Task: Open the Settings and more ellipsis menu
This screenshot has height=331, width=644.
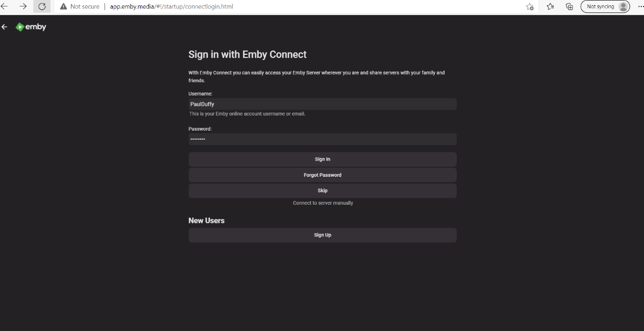Action: 640,6
